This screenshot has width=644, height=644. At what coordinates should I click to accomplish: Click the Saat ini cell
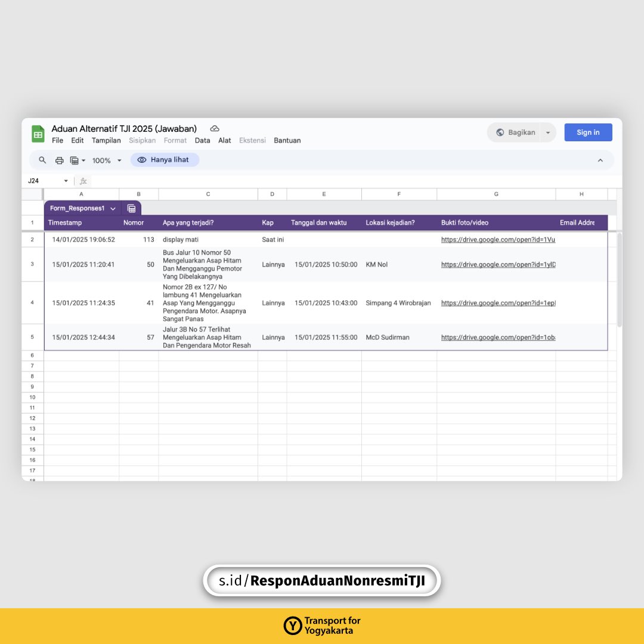tap(273, 240)
